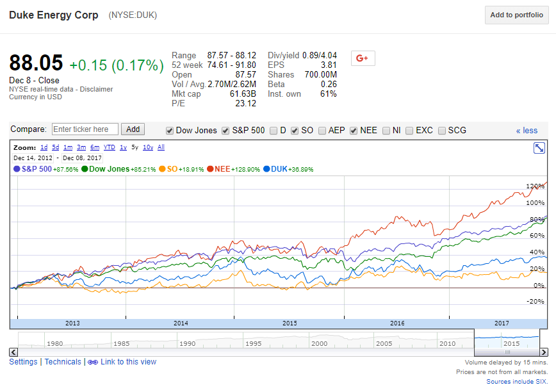Click Add to portfolio button
The image size is (556, 392).
[517, 15]
